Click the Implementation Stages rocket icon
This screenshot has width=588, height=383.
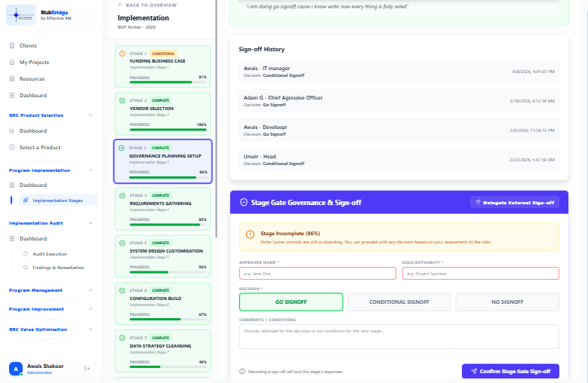point(26,201)
